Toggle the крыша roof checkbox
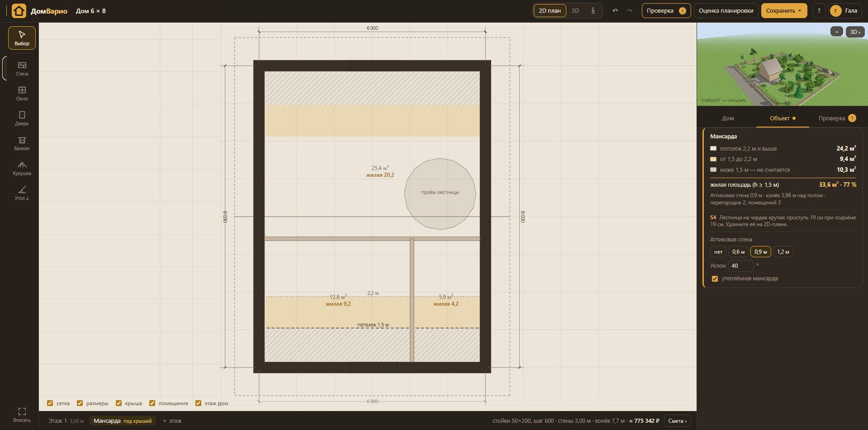The image size is (868, 430). point(119,403)
